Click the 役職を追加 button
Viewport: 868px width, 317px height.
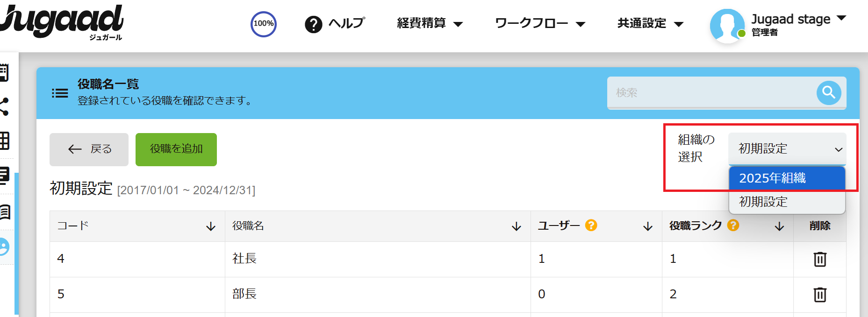point(176,149)
